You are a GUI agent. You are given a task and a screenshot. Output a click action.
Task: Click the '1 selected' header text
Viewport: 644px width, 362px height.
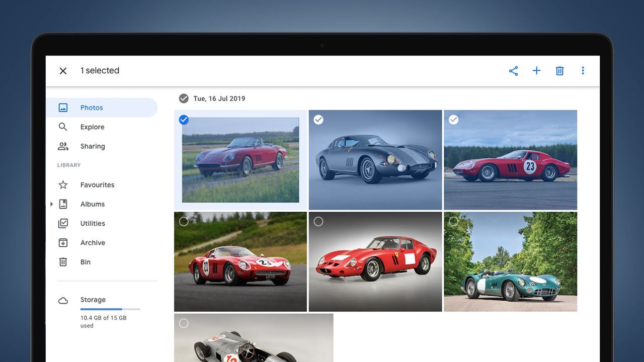point(100,70)
